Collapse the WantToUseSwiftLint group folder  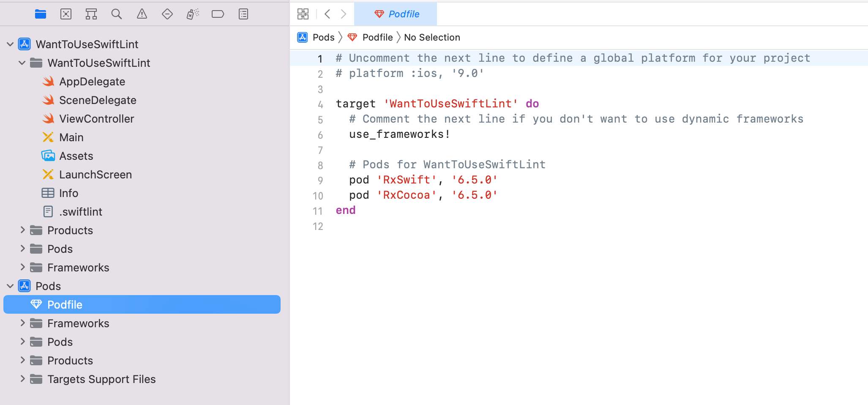click(22, 63)
